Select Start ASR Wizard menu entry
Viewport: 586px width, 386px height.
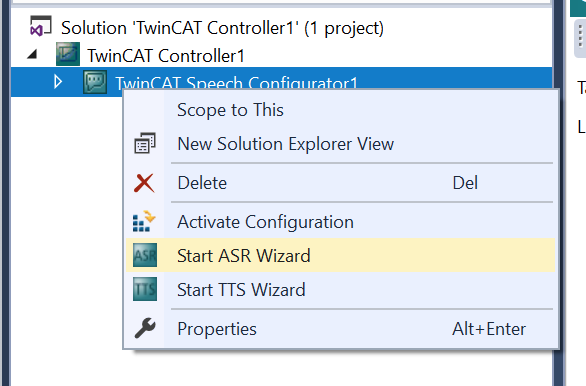pos(340,256)
